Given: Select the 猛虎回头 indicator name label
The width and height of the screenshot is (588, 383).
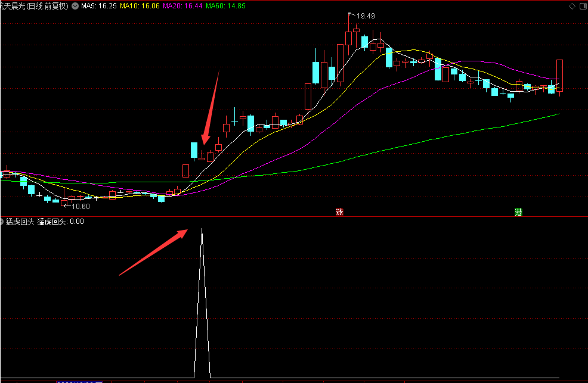Looking at the screenshot, I should pos(20,222).
